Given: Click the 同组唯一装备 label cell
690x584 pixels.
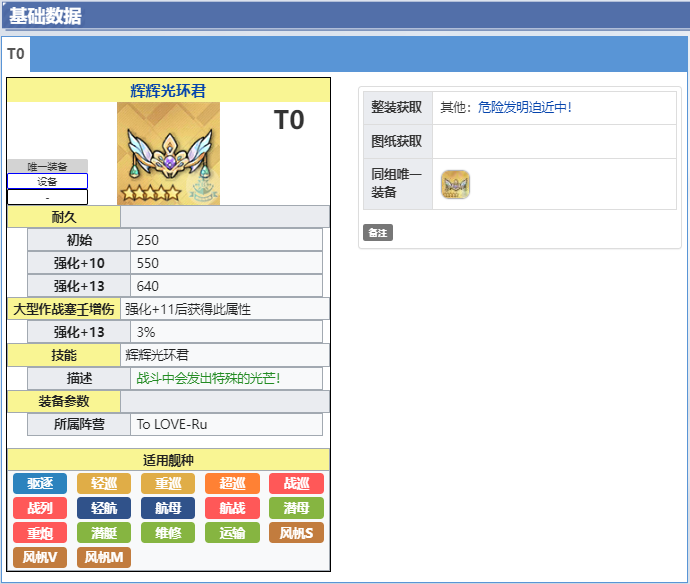Looking at the screenshot, I should click(x=398, y=184).
